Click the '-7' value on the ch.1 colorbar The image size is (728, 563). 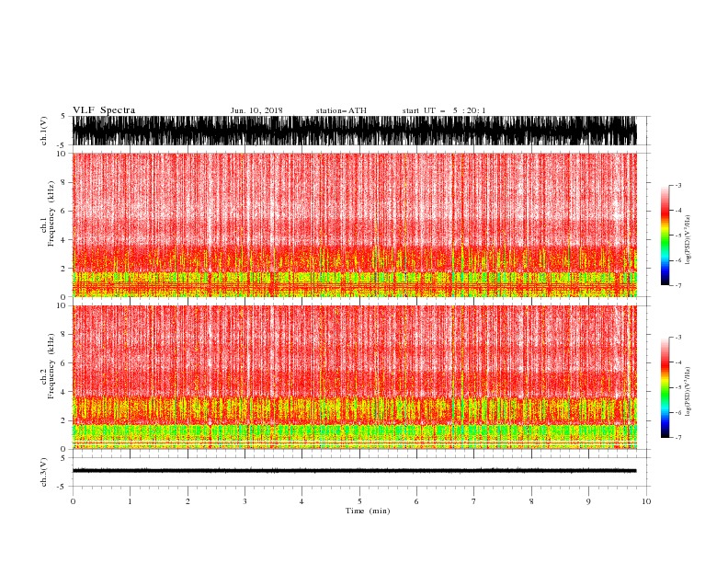[x=677, y=285]
